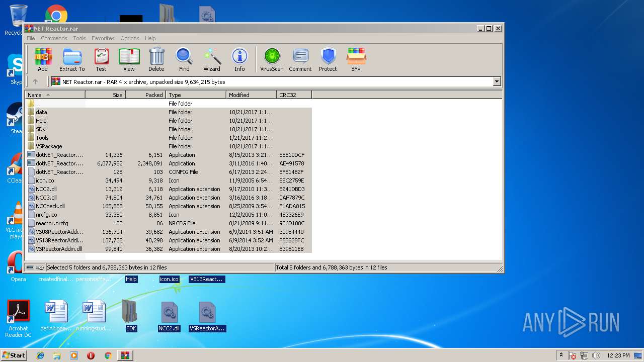Select the 6,077,952 byte dotNET_Reactor application

pos(169,163)
